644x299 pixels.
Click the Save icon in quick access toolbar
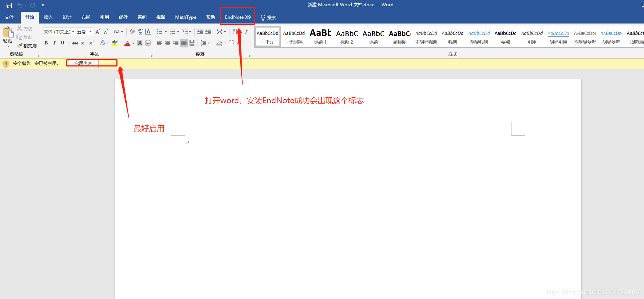tap(9, 5)
